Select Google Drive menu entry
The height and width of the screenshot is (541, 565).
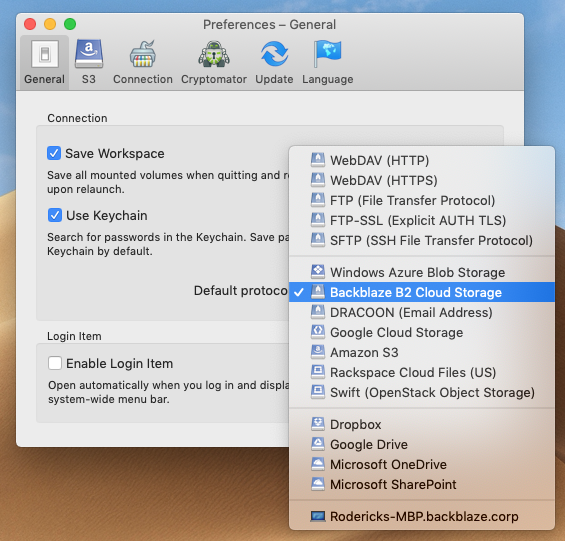422,444
